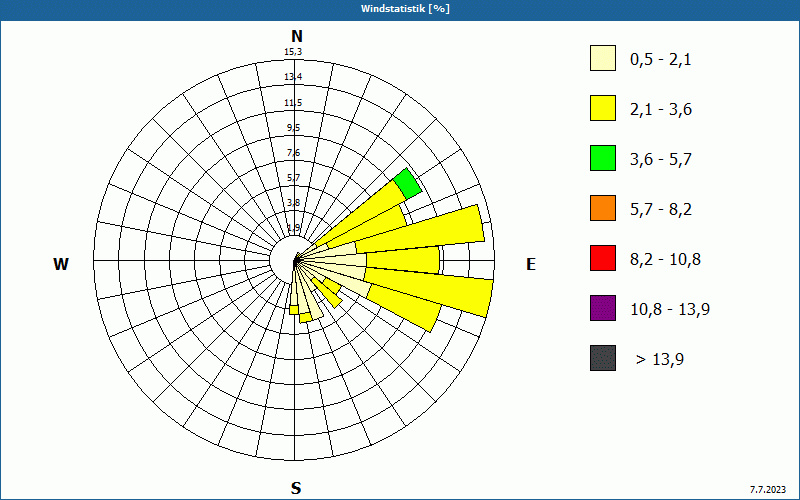The height and width of the screenshot is (500, 800).
Task: Click the date 7.7.2023 text
Action: 768,490
